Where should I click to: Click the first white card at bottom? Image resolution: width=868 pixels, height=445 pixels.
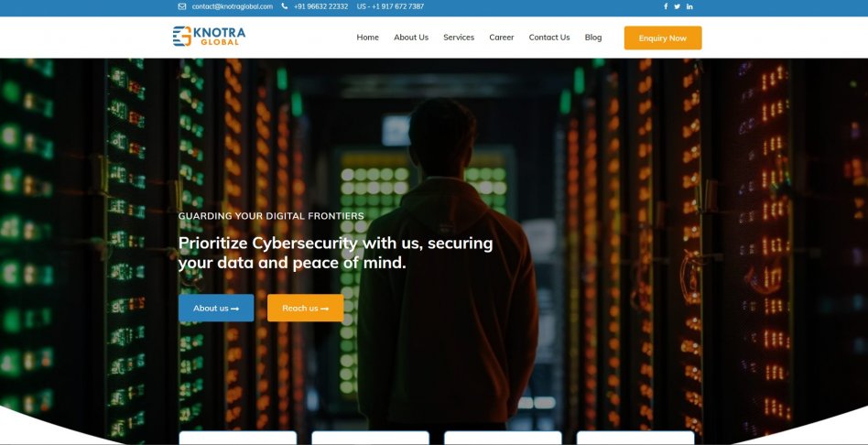click(237, 438)
